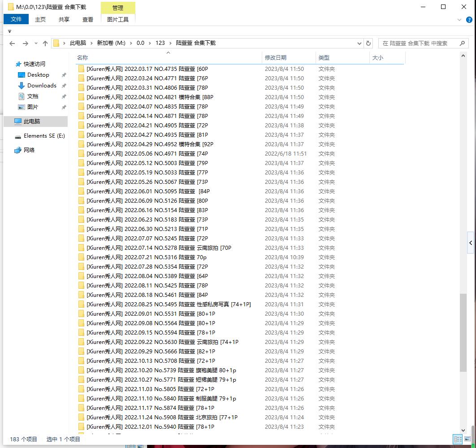
Task: Click 123 breadcrumb segment
Action: (x=160, y=43)
